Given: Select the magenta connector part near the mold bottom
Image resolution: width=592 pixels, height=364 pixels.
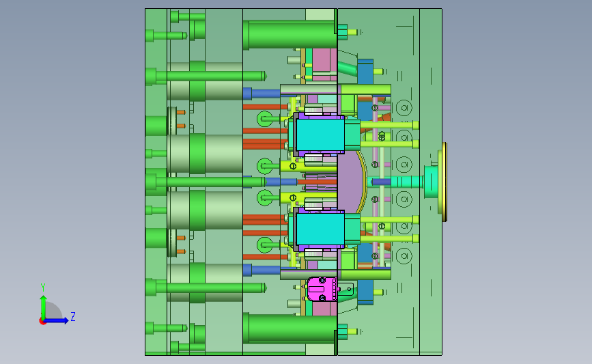Looking at the screenshot, I should click(322, 290).
